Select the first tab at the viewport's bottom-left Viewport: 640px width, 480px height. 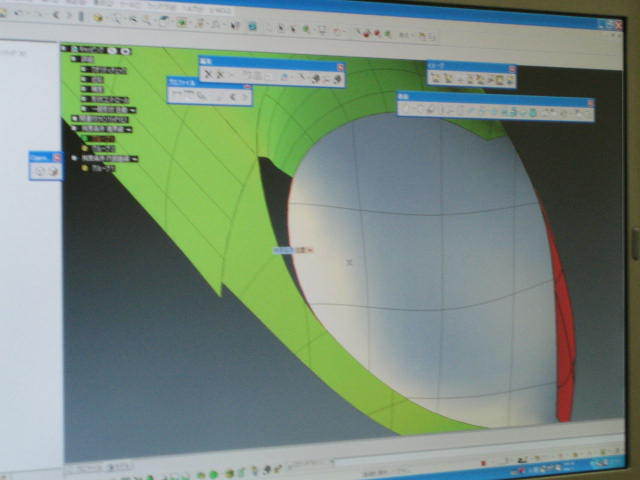(87, 468)
